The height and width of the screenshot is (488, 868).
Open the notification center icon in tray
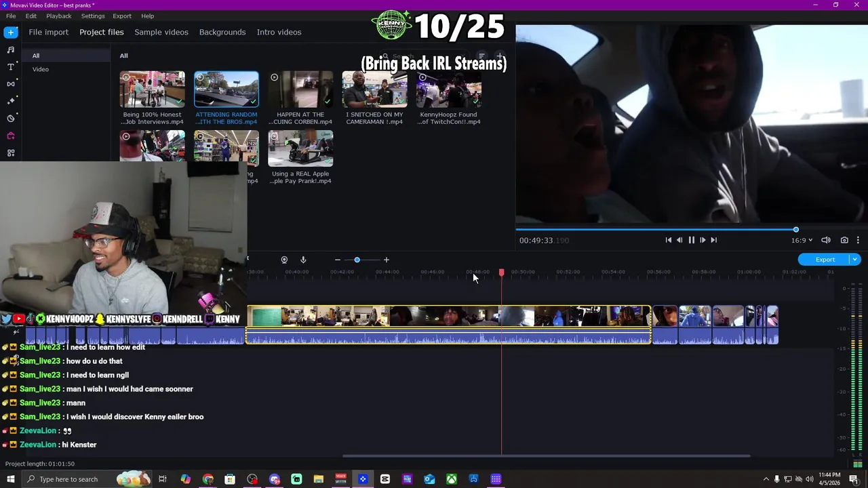pyautogui.click(x=854, y=479)
